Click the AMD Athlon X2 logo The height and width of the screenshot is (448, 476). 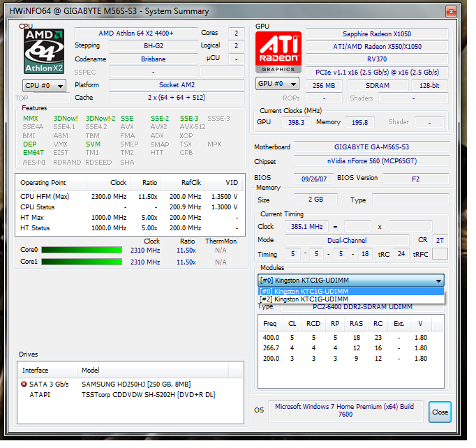pos(45,52)
